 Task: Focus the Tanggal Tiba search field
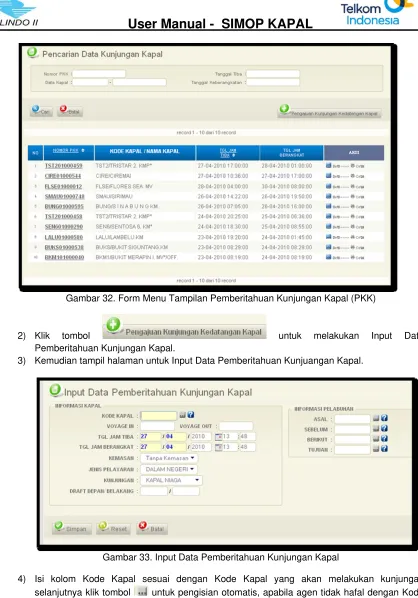273,74
